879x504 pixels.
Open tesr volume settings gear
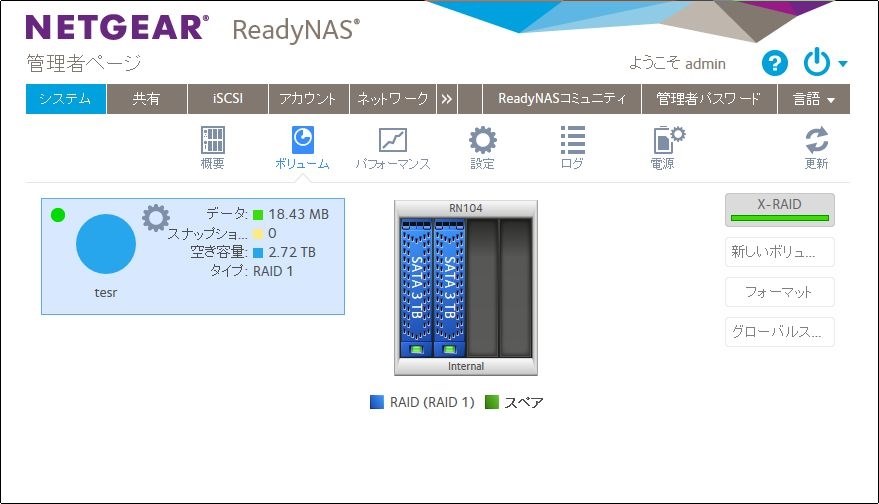156,218
